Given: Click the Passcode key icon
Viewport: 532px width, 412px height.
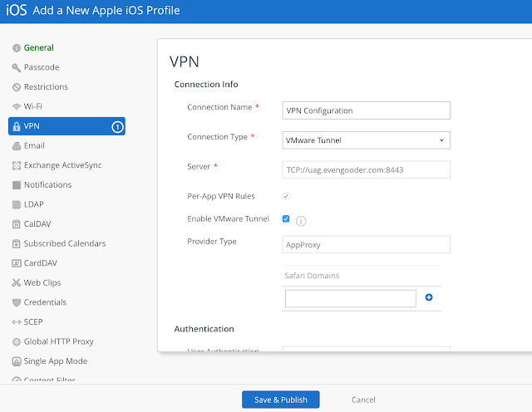Looking at the screenshot, I should tap(17, 67).
